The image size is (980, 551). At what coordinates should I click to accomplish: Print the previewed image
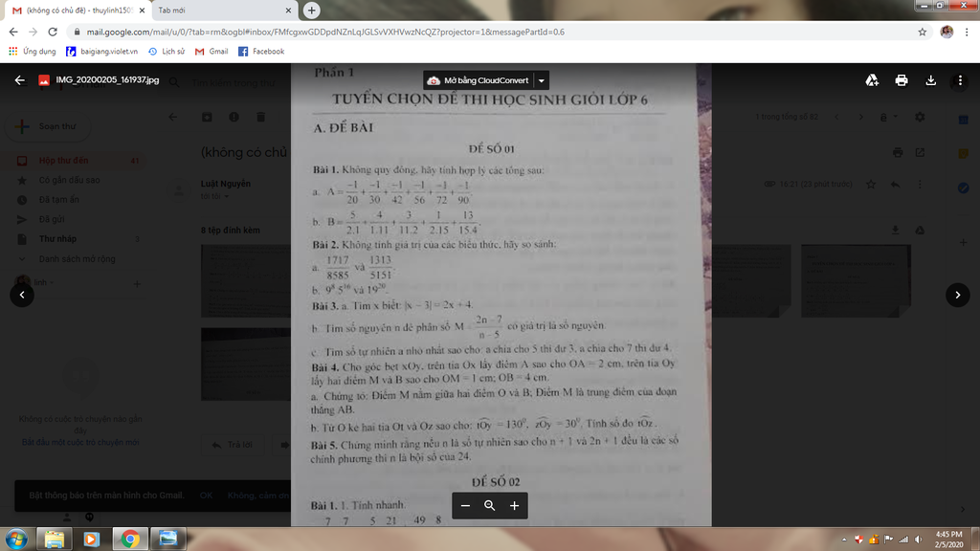point(902,80)
